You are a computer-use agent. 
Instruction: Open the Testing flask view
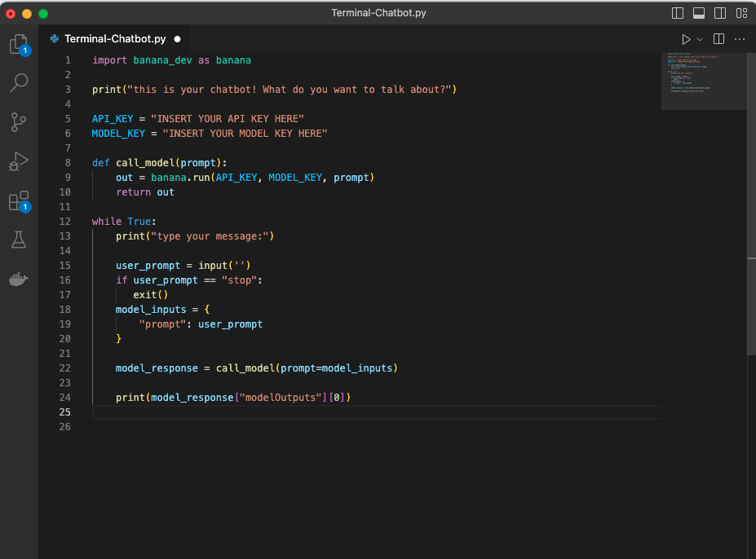(18, 240)
